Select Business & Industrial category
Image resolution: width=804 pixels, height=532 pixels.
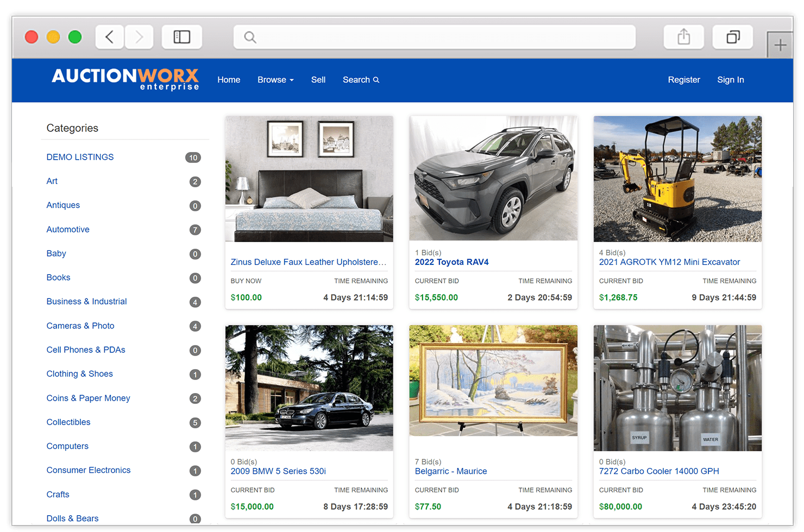87,301
